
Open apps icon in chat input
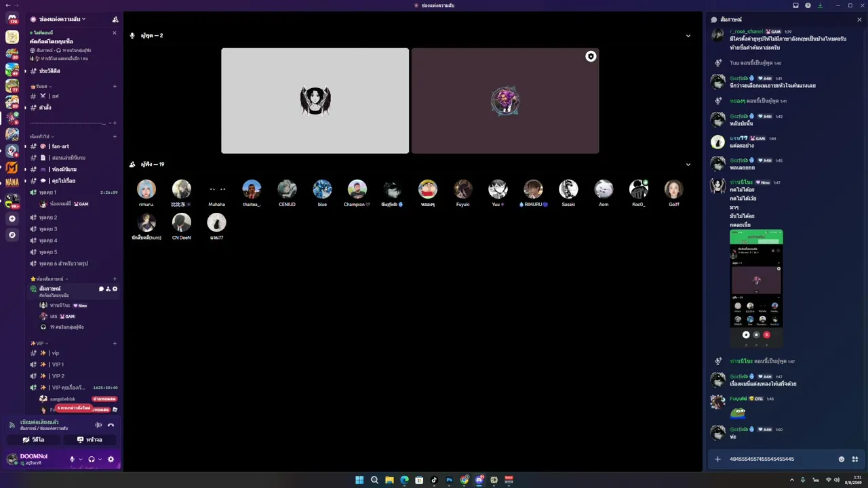pyautogui.click(x=855, y=459)
